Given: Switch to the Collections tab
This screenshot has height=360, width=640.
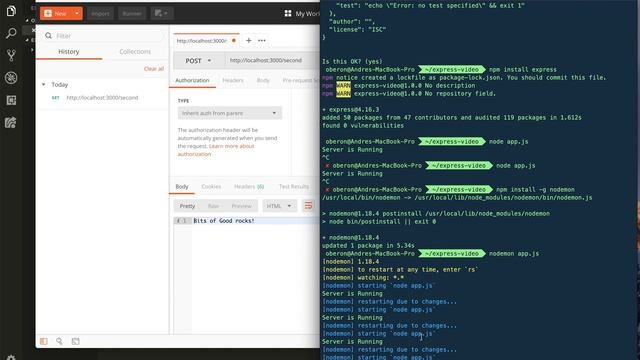Looking at the screenshot, I should (135, 51).
